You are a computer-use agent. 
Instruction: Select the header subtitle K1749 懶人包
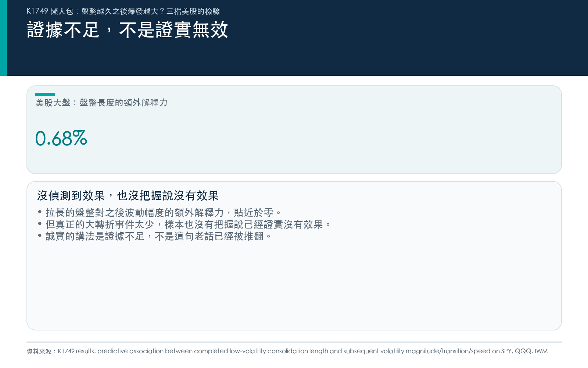123,11
